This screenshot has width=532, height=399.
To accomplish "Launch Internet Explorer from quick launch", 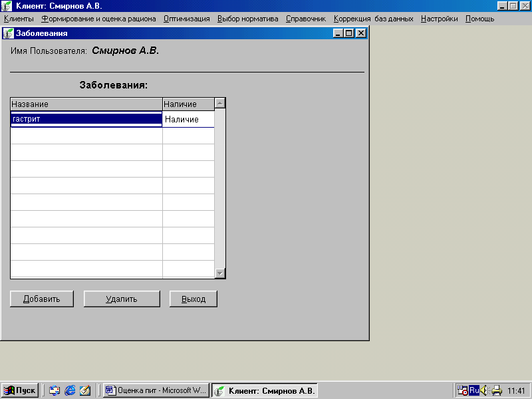I will tap(70, 390).
